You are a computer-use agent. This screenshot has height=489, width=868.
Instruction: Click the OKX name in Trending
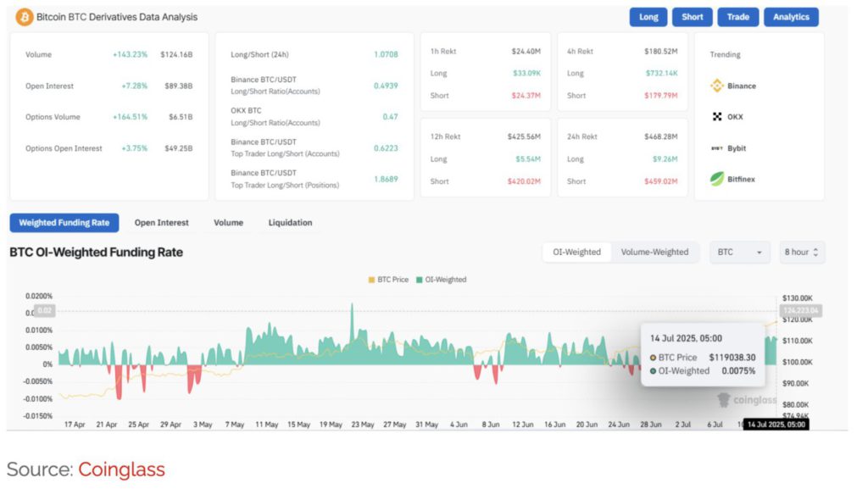pos(735,117)
